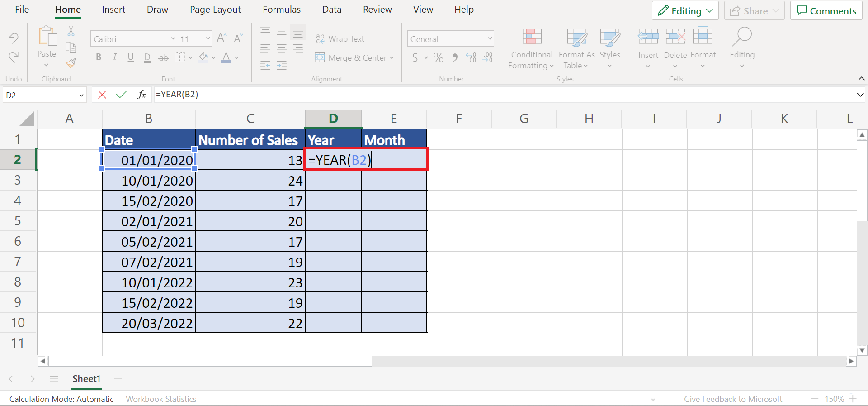Image resolution: width=868 pixels, height=406 pixels.
Task: Toggle Wrap Text
Action: (340, 39)
